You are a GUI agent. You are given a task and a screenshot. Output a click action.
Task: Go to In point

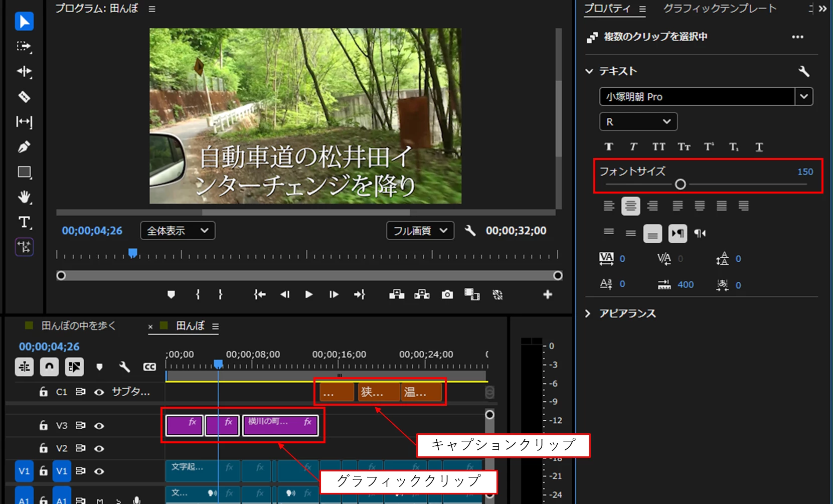pyautogui.click(x=260, y=294)
